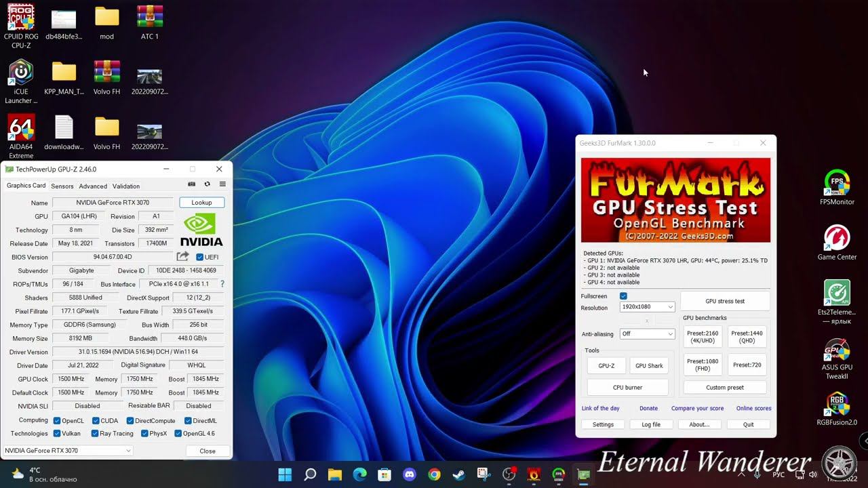Open Steam from the taskbar
868x488 pixels.
tap(459, 474)
